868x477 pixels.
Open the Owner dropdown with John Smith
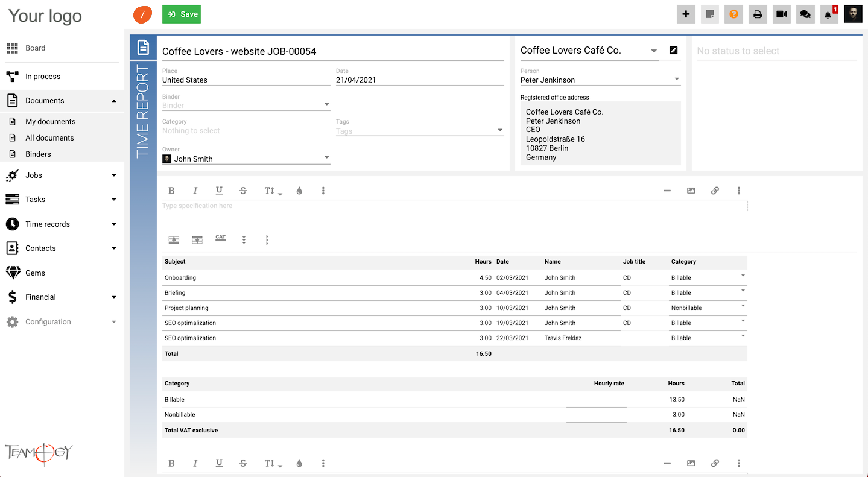[x=326, y=158]
